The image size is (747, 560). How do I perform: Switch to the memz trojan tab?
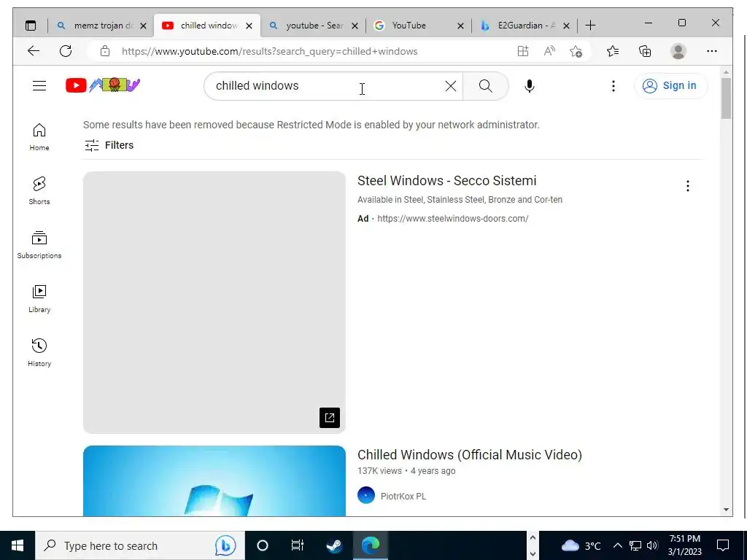pos(101,26)
